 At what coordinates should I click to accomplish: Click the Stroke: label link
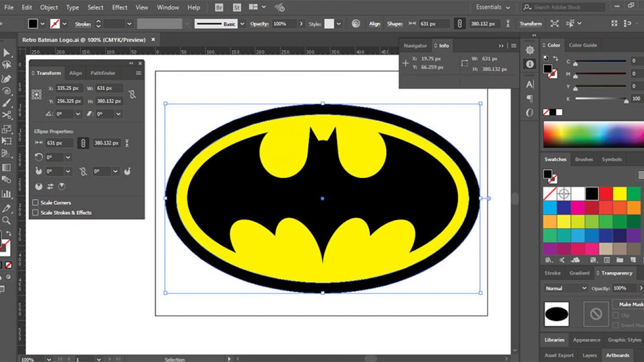tap(83, 24)
